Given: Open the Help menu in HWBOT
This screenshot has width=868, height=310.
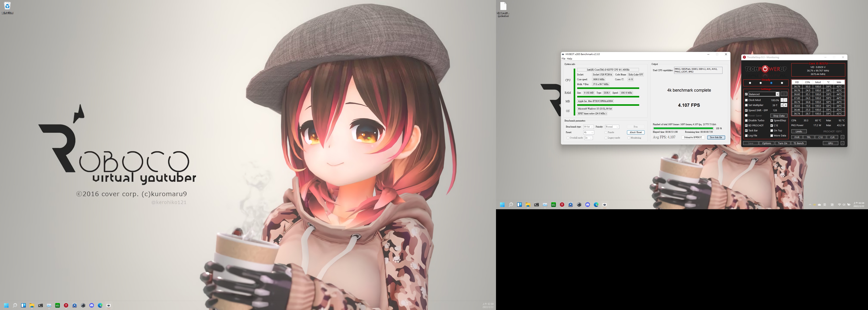Looking at the screenshot, I should point(569,59).
